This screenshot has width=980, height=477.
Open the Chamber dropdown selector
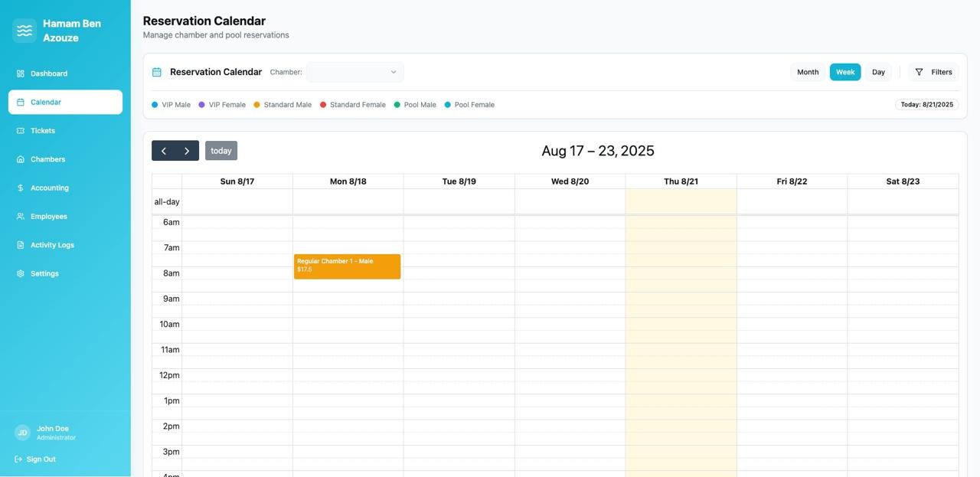(x=355, y=72)
